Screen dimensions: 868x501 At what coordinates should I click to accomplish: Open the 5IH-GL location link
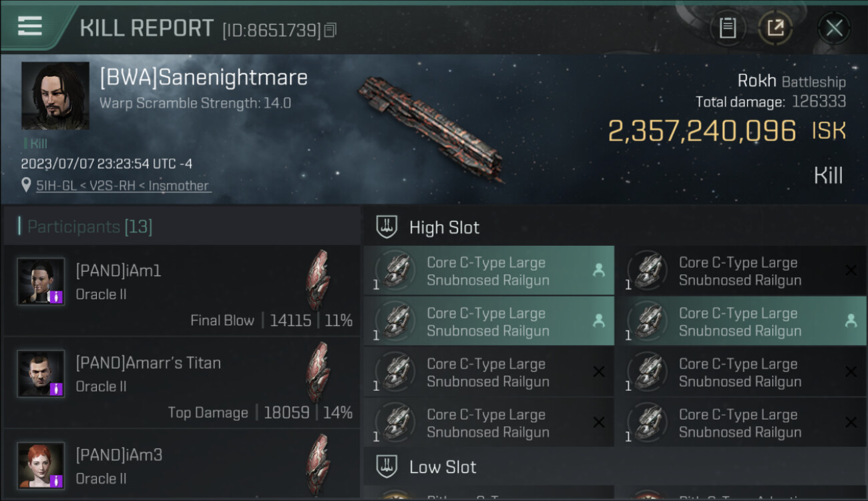(123, 186)
